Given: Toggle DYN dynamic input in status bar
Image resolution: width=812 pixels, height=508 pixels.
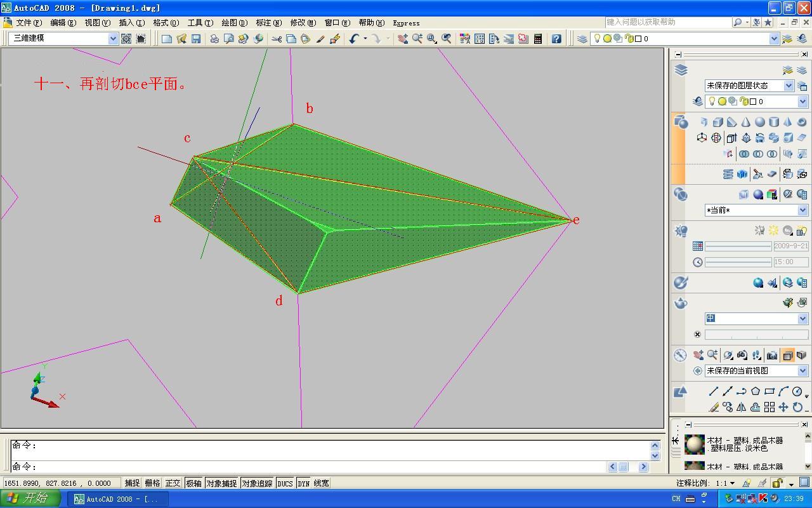Looking at the screenshot, I should [304, 483].
